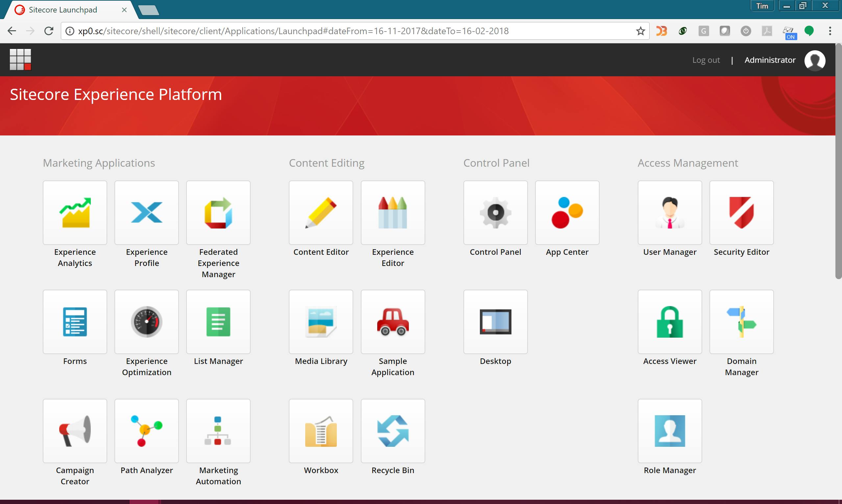The image size is (842, 504).
Task: Open Sample Application car icon
Action: click(393, 322)
